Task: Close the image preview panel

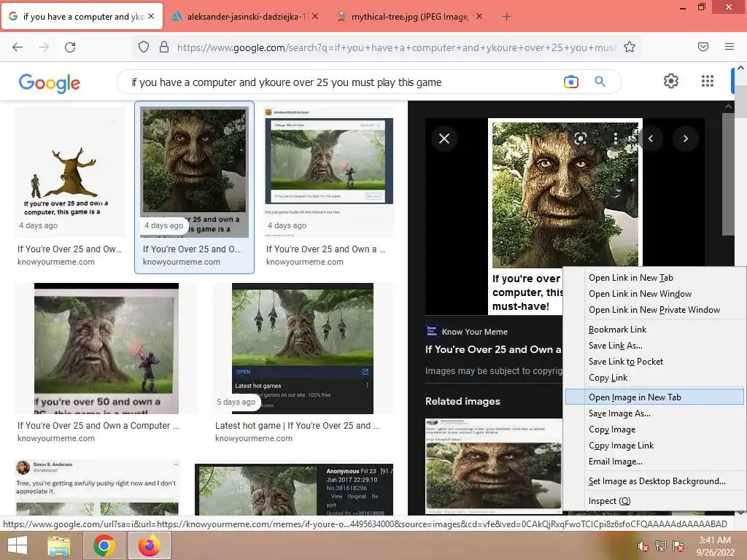Action: [x=444, y=139]
